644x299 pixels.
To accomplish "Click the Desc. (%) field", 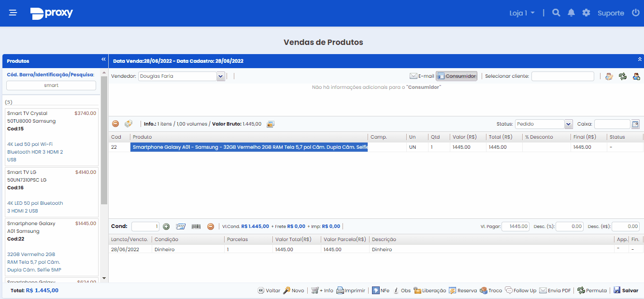I will [x=570, y=227].
